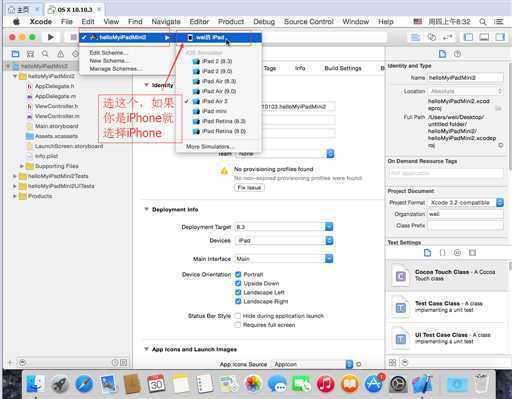The image size is (512, 399).
Task: Collapse the App Icons and Launch Images section
Action: click(x=146, y=349)
